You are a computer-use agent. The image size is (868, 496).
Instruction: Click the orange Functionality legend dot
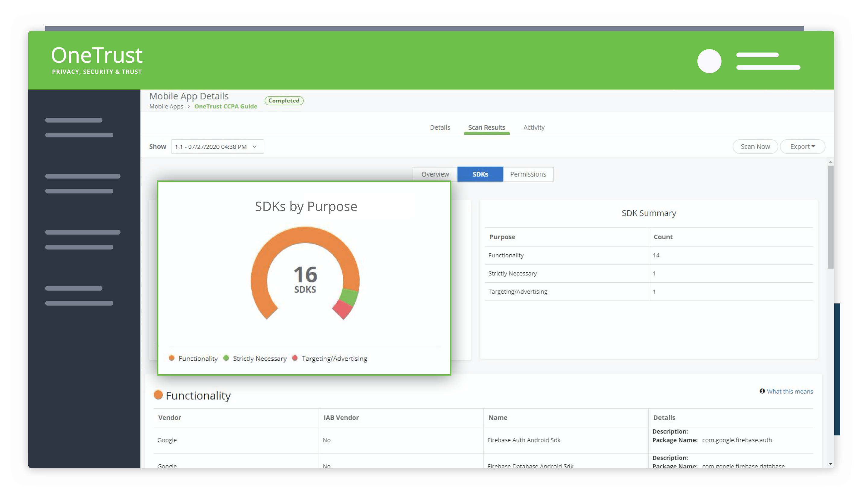pos(172,358)
